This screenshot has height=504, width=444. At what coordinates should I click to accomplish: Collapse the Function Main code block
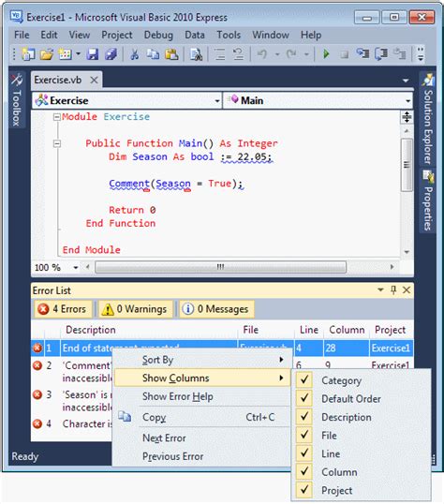point(57,143)
